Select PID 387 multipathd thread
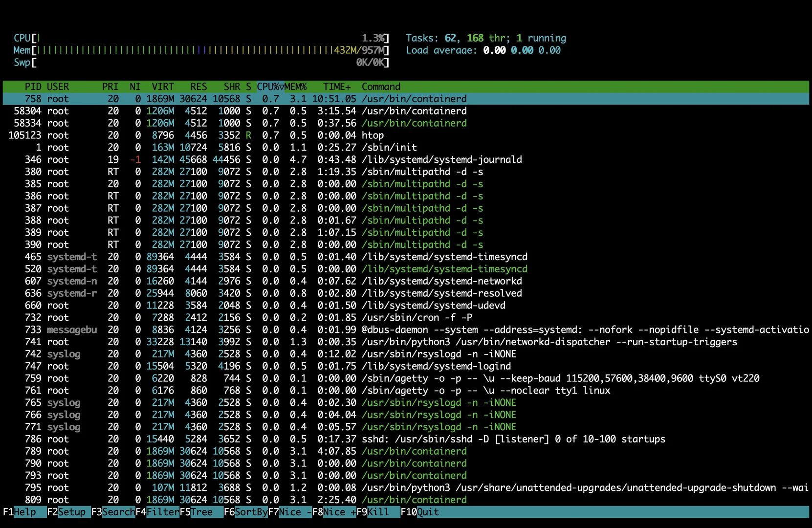The width and height of the screenshot is (812, 528). coord(406,208)
